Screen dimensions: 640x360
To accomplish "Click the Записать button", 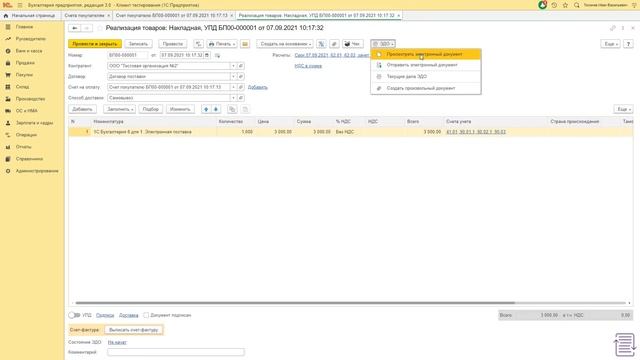I will click(138, 44).
